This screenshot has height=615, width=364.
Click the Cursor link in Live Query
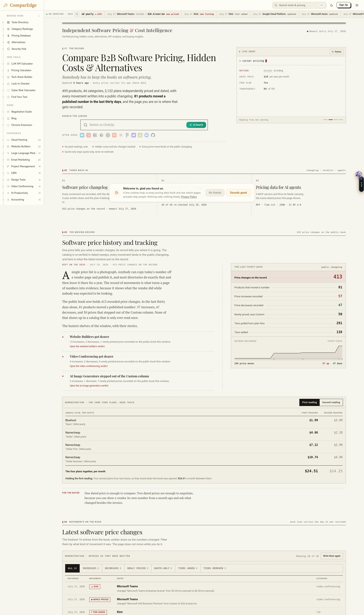[268, 70]
